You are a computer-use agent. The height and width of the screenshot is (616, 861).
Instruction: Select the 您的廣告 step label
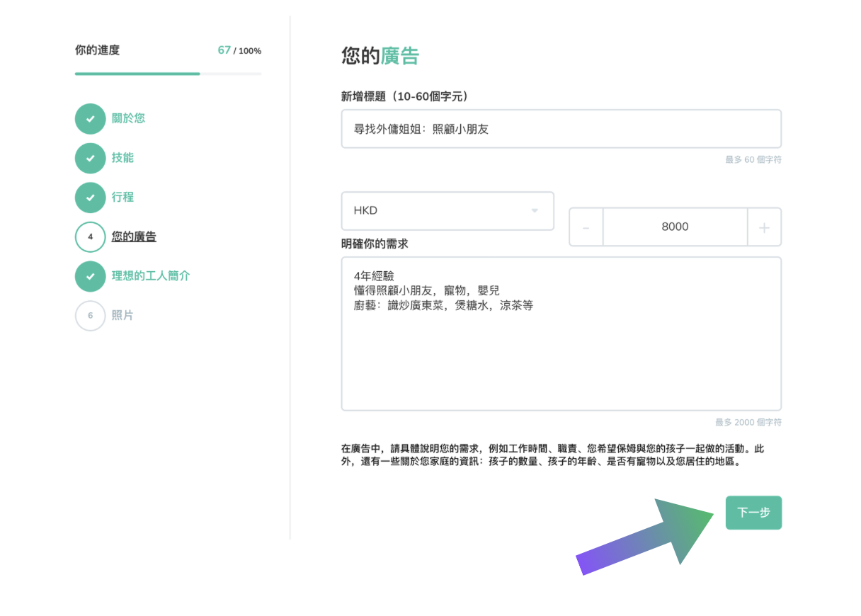click(134, 236)
